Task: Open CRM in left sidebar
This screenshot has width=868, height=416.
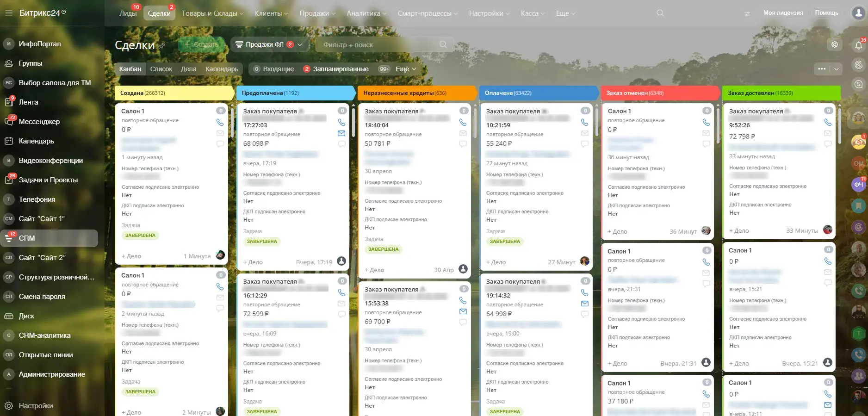Action: [49, 238]
